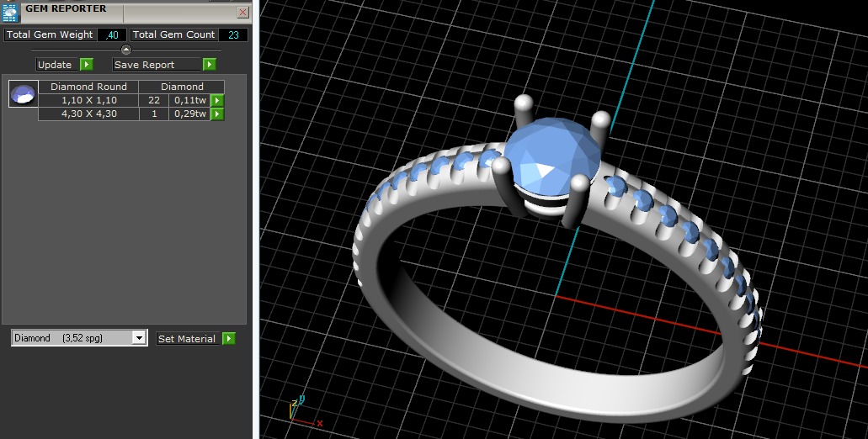Close the Gem Reporter panel
Screen dimensions: 868x439
point(242,12)
